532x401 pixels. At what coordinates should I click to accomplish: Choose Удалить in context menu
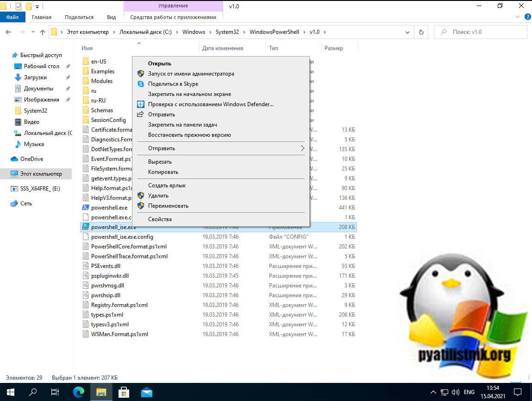(x=220, y=196)
